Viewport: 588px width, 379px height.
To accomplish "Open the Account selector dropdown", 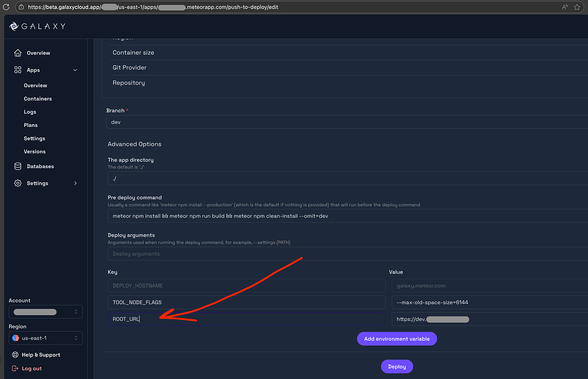I will click(x=45, y=311).
